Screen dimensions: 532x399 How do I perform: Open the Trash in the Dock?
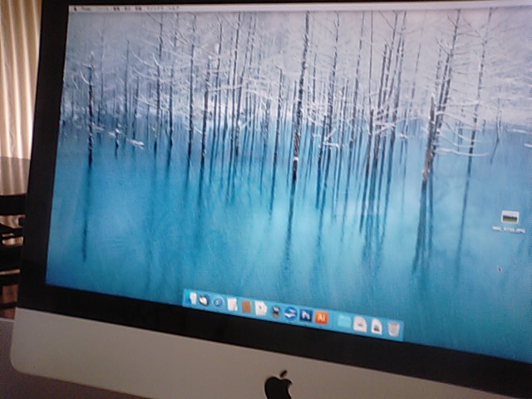393,328
